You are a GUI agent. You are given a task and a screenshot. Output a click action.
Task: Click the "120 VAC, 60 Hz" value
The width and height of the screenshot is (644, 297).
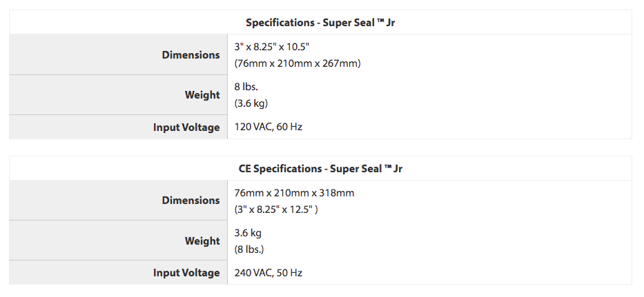tap(269, 127)
